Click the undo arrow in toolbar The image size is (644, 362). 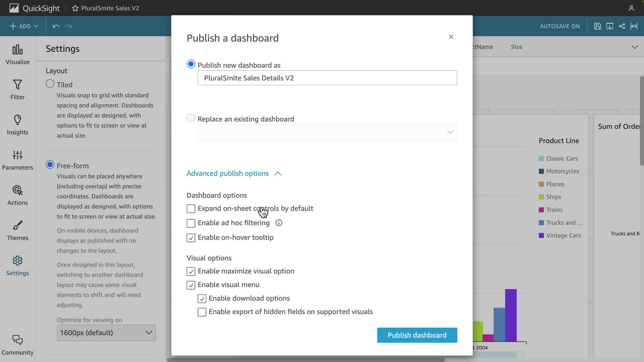56,26
